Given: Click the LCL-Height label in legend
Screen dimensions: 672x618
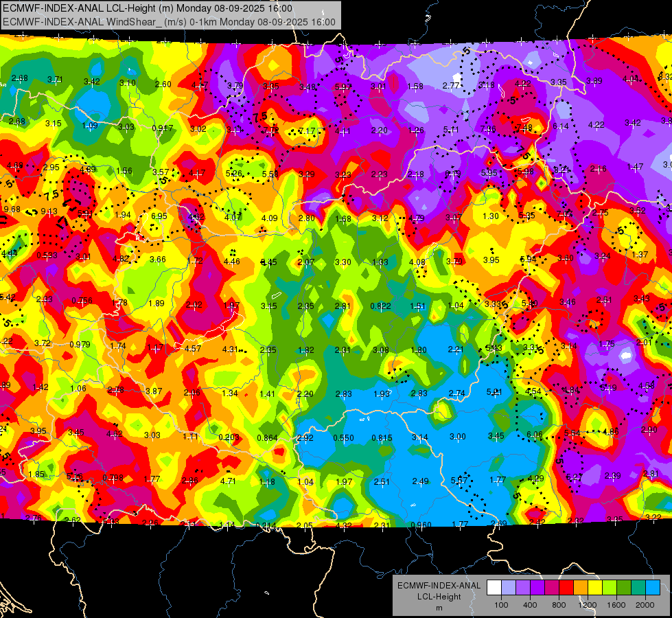Looking at the screenshot, I should (x=439, y=597).
